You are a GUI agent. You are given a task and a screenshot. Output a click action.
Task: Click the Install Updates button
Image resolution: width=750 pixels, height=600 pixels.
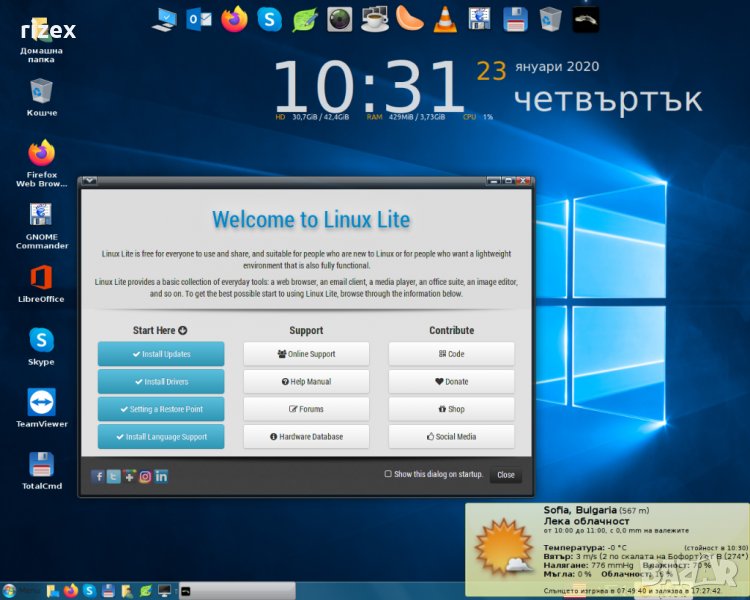pos(161,354)
